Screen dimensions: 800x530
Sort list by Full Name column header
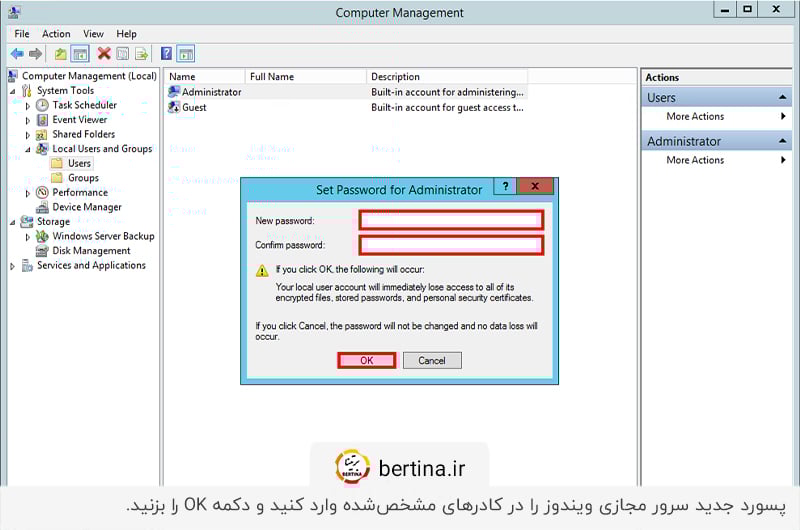(x=306, y=77)
